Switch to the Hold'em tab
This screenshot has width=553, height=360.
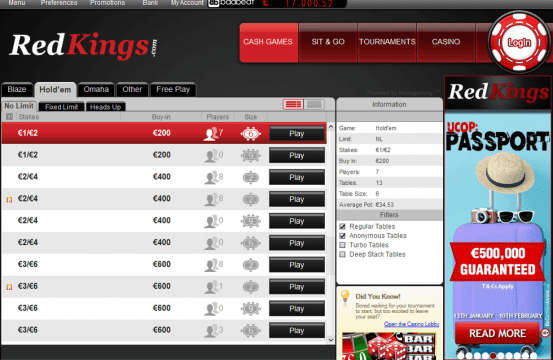tap(55, 90)
